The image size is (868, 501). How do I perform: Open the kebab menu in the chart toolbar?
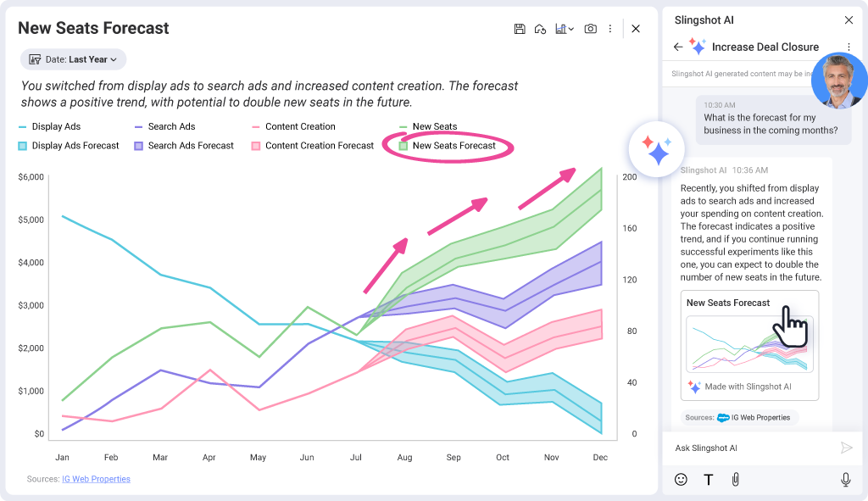click(610, 28)
